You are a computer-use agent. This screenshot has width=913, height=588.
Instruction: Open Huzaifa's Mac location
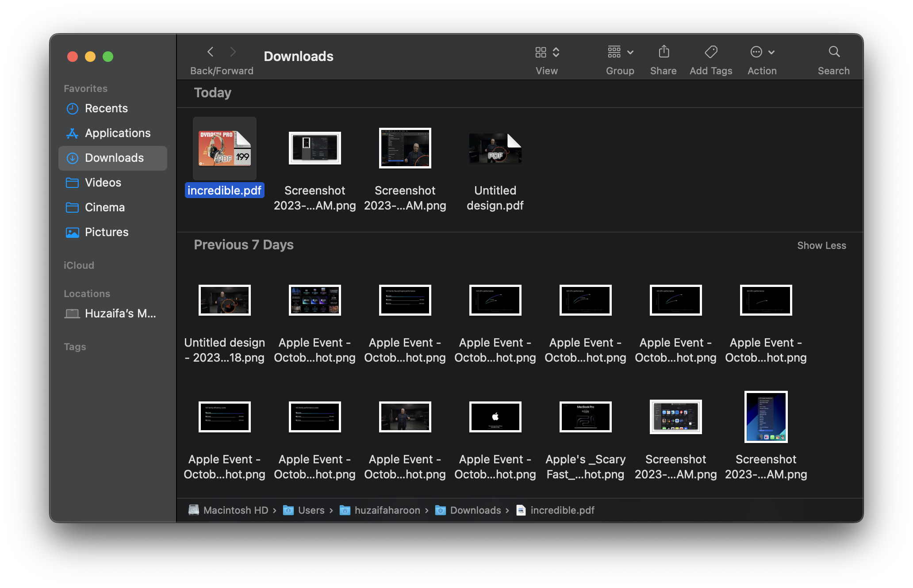point(120,313)
